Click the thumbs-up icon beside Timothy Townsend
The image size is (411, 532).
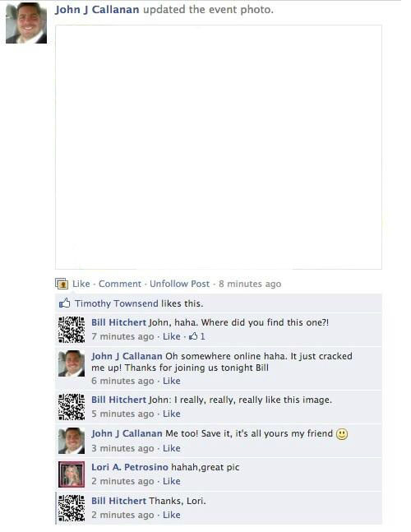[64, 303]
